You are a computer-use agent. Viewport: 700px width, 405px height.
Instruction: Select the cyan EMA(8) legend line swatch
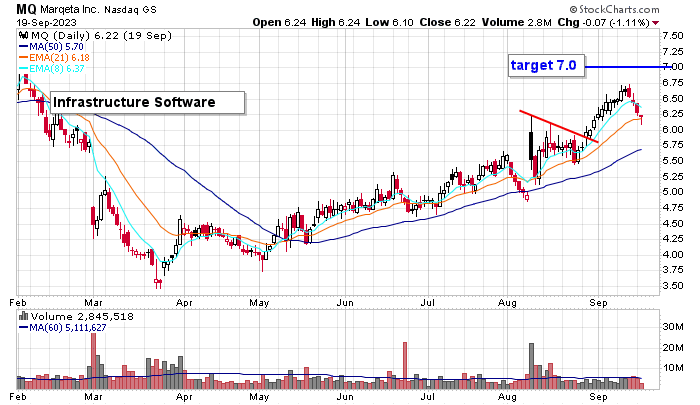click(x=24, y=68)
